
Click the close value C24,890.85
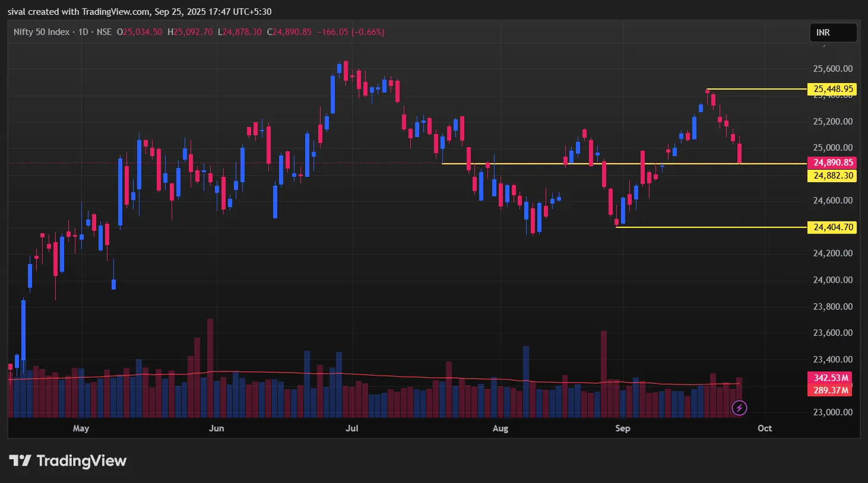pos(289,32)
